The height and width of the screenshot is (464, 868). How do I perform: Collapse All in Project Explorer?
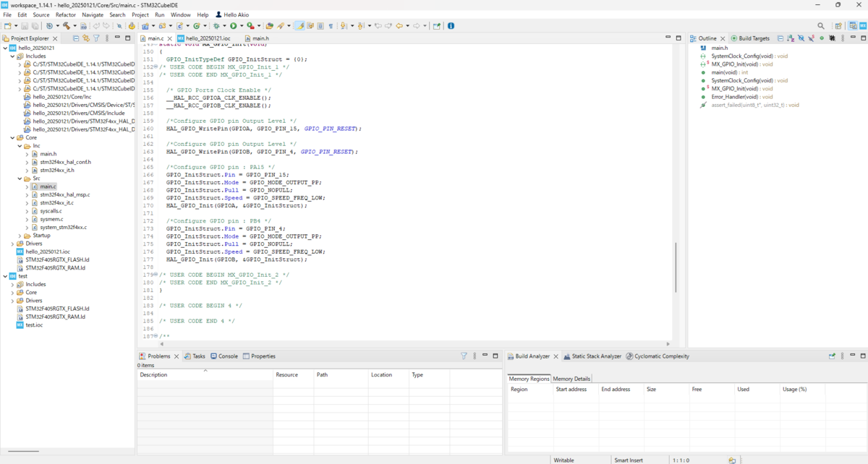[x=76, y=38]
